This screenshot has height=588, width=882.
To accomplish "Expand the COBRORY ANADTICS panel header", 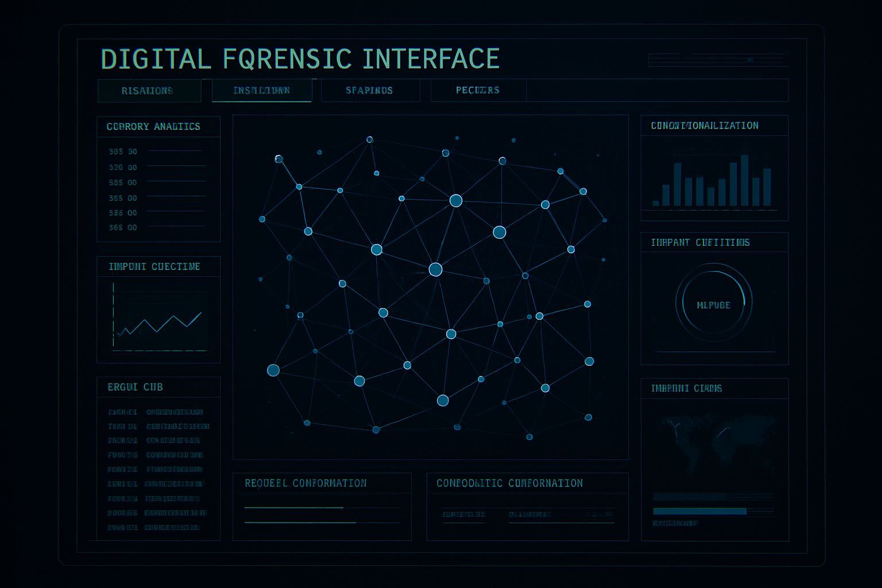I will pyautogui.click(x=153, y=127).
